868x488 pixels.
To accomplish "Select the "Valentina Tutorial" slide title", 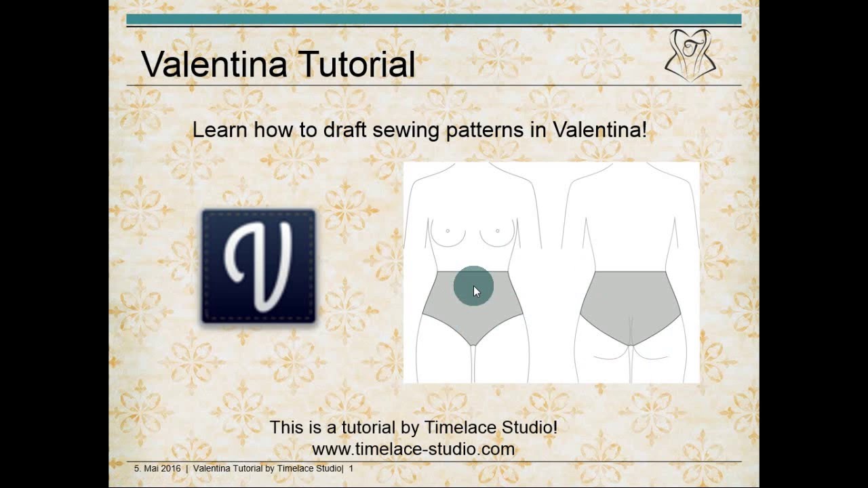I will (x=278, y=64).
